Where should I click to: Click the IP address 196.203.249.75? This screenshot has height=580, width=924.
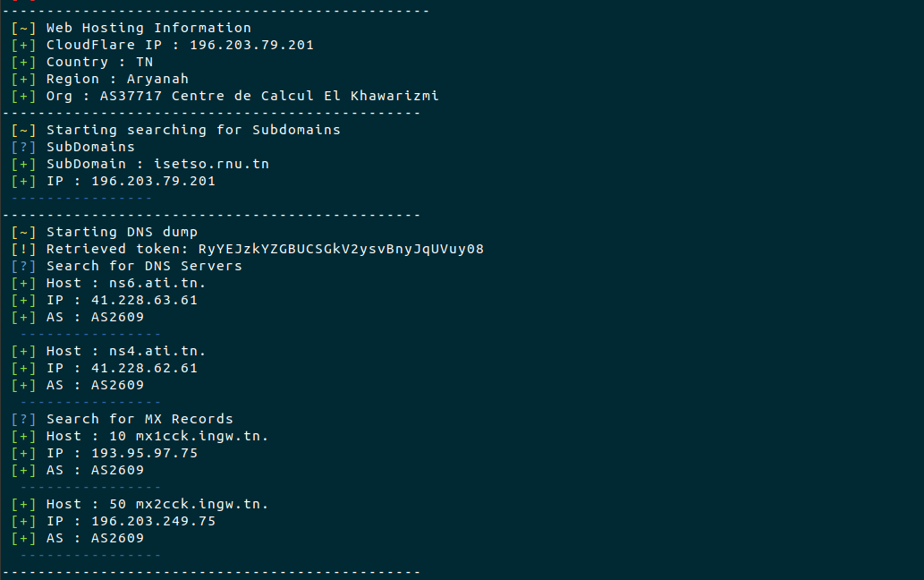point(153,521)
